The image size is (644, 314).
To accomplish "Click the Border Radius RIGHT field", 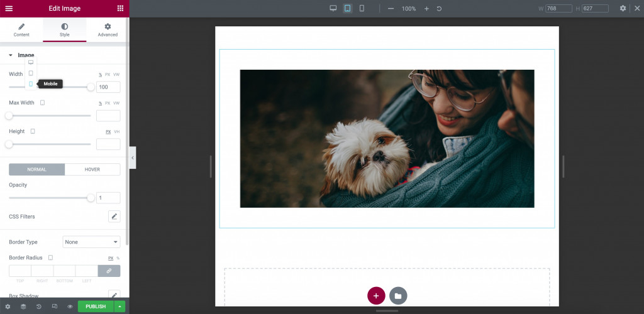I will point(42,271).
